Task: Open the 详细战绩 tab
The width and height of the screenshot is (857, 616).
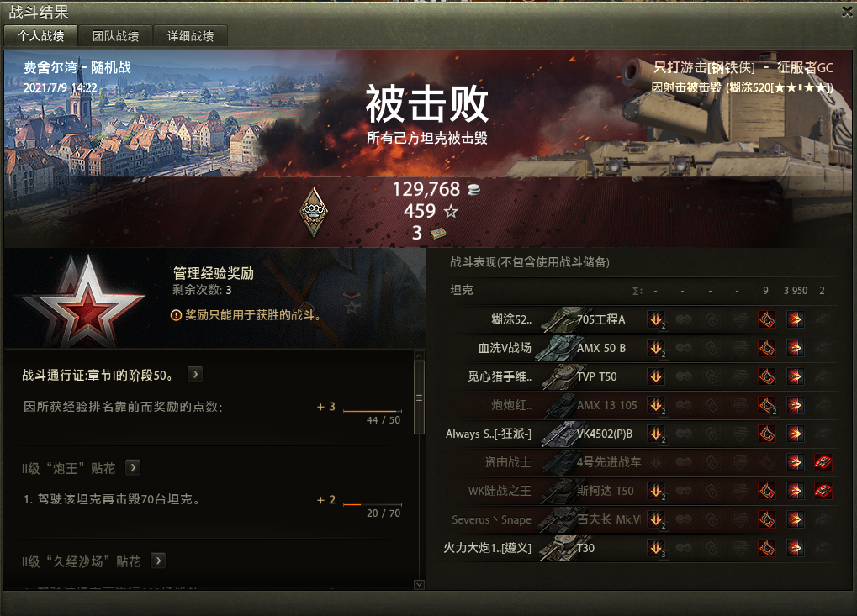Action: click(x=190, y=36)
